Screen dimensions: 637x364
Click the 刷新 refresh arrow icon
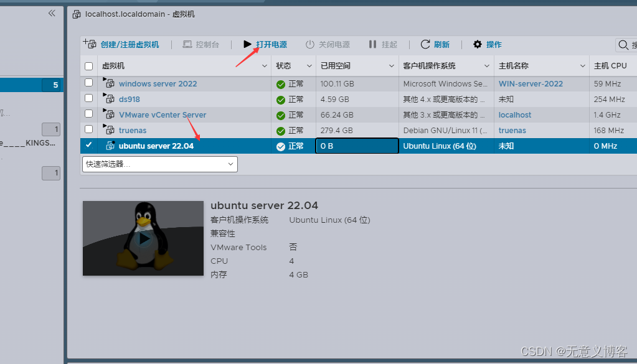[x=425, y=44]
